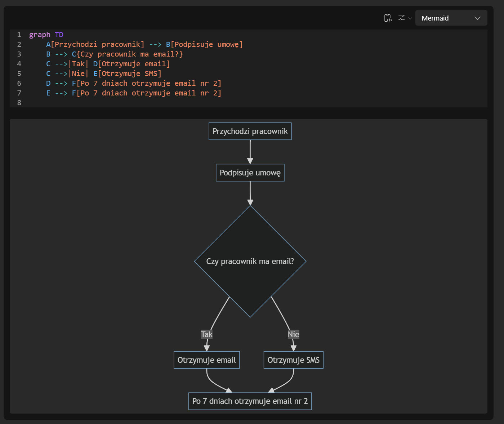The height and width of the screenshot is (424, 504).
Task: Click the 'Po 7 dniach otrzymuje email nr 2' node
Action: click(x=250, y=401)
